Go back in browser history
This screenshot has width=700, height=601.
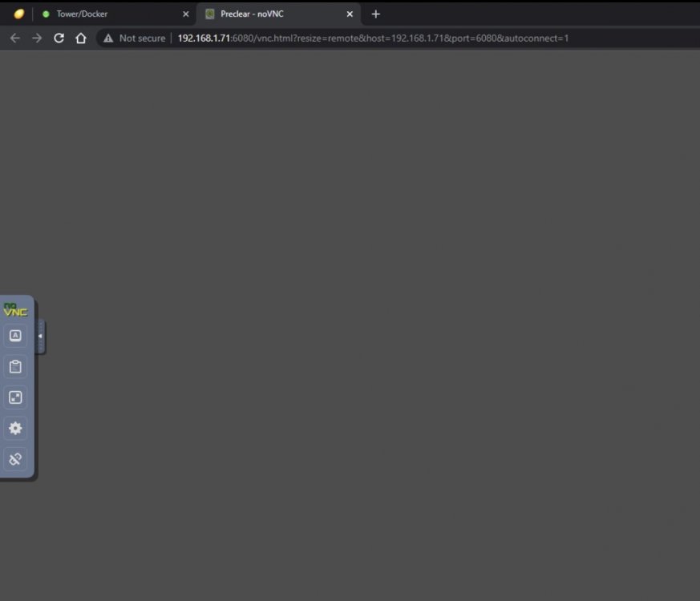(x=14, y=38)
